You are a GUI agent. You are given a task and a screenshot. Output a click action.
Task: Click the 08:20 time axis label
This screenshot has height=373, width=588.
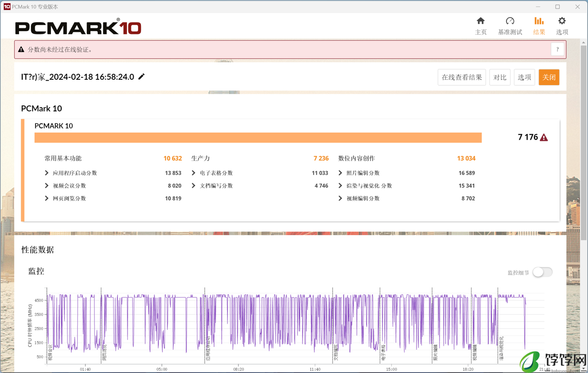[238, 369]
